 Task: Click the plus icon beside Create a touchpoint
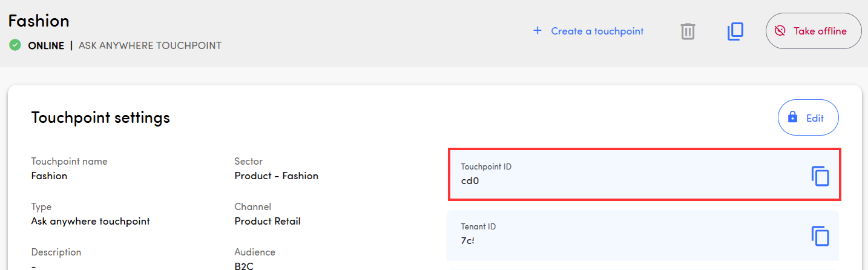click(x=537, y=31)
